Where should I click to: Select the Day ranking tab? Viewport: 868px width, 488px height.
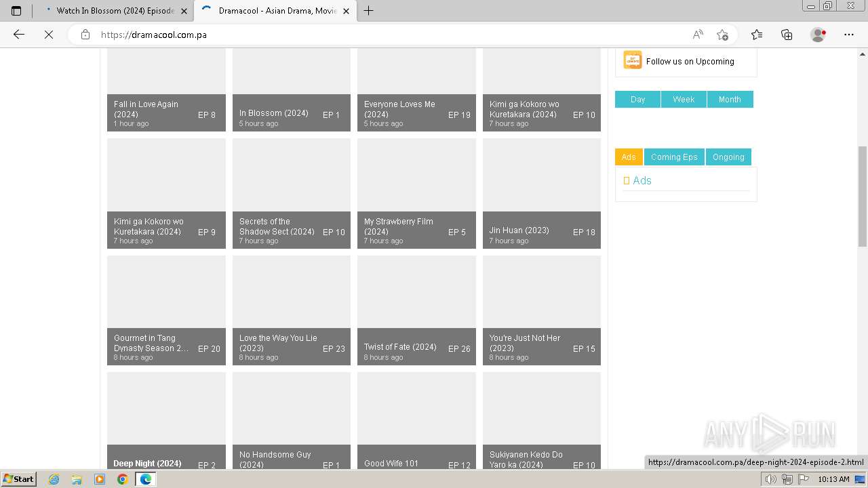(x=637, y=99)
